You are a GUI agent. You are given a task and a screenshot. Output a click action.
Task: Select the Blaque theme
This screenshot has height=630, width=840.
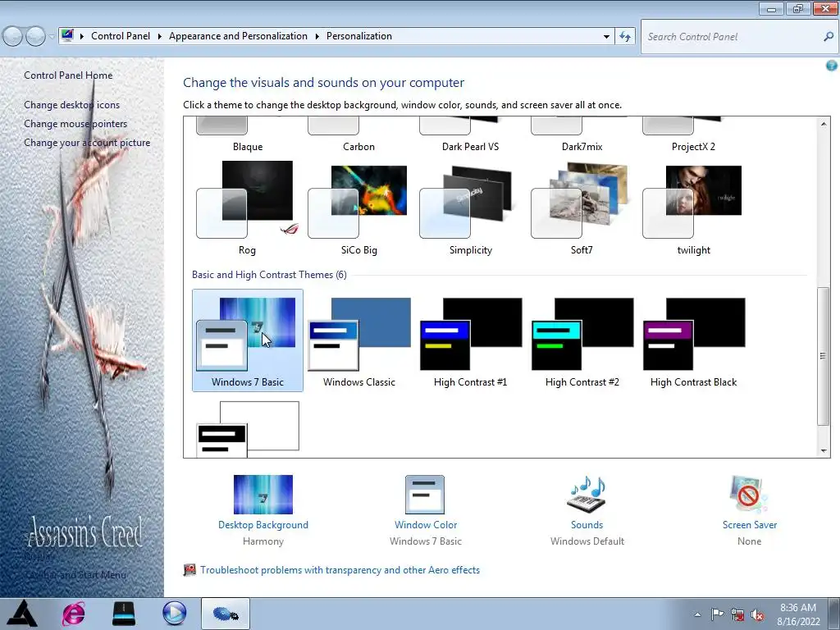tap(248, 135)
